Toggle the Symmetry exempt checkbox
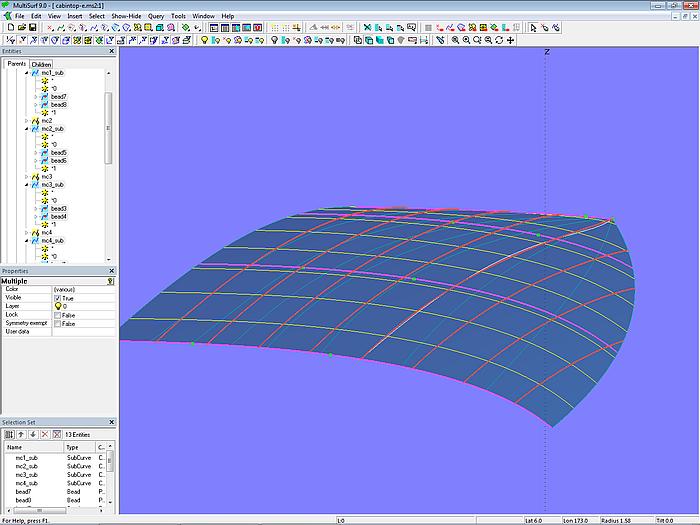Screen dimensions: 700x525 coord(57,323)
